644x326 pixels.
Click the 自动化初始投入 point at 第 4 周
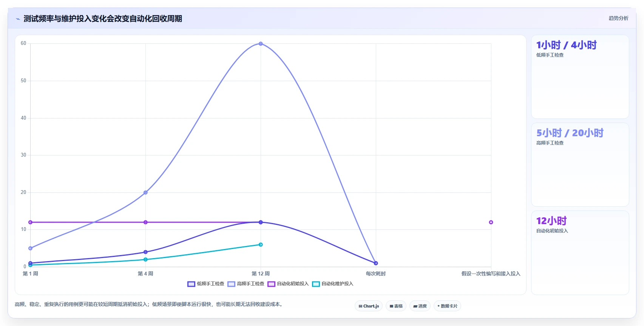pyautogui.click(x=145, y=222)
